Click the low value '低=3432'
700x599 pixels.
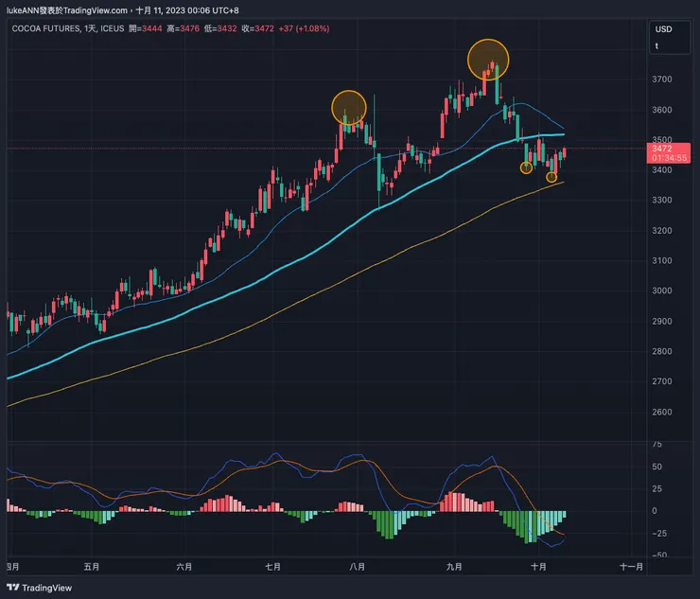220,28
